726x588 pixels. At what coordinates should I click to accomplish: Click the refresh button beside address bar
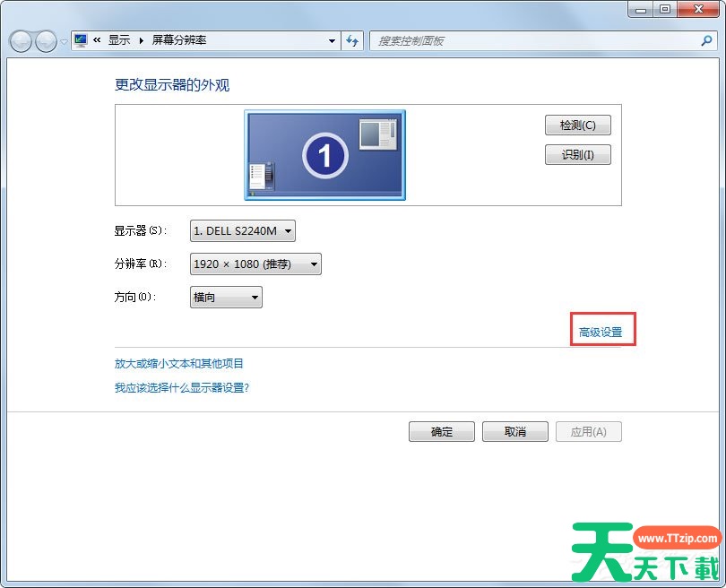(352, 40)
